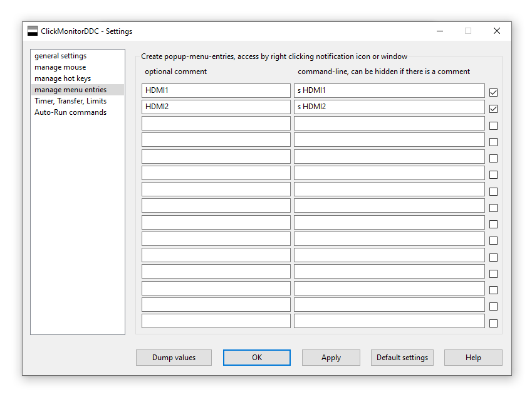Select general settings in the sidebar

[60, 56]
